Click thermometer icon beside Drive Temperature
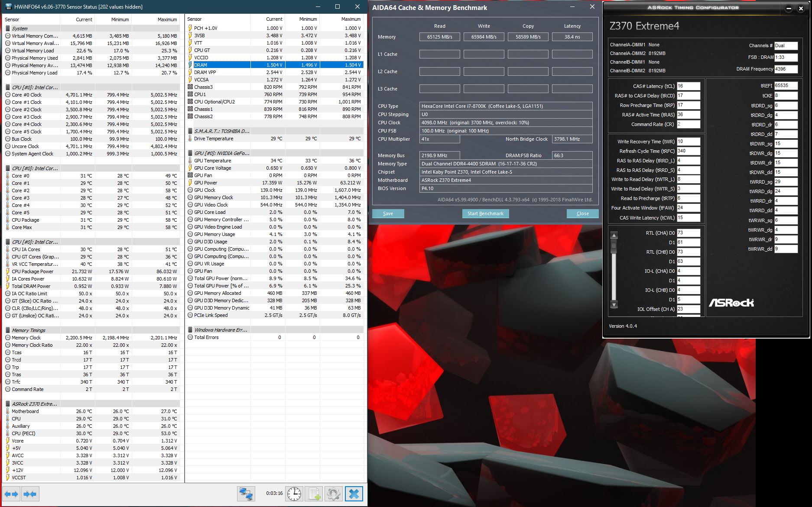812x507 pixels. tap(190, 139)
